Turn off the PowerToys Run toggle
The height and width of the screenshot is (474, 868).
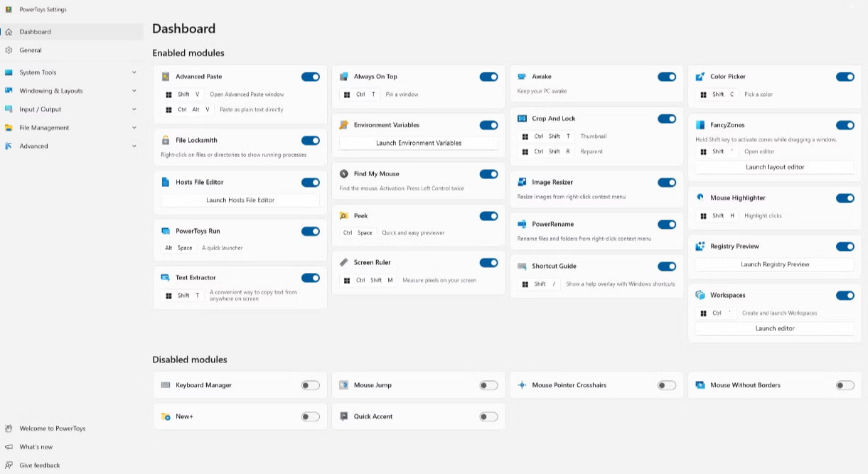pyautogui.click(x=310, y=231)
